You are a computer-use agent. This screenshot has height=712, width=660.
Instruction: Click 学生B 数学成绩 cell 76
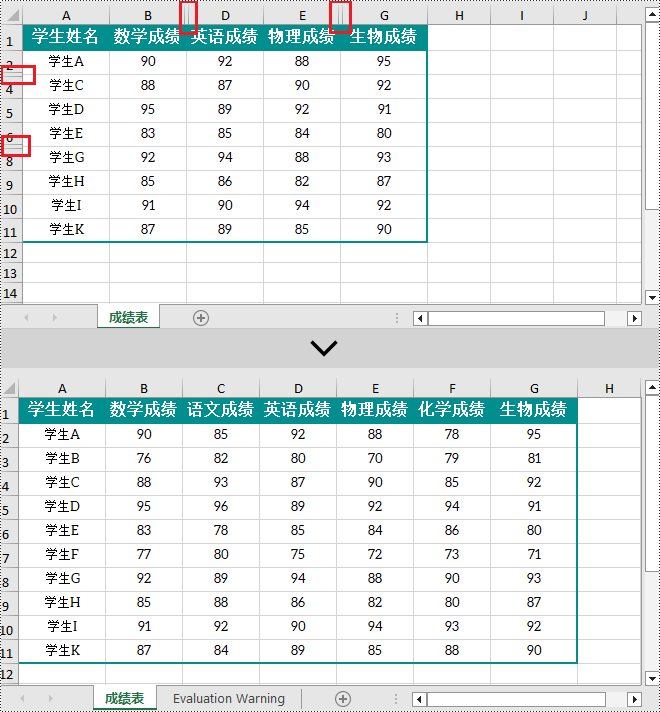144,459
